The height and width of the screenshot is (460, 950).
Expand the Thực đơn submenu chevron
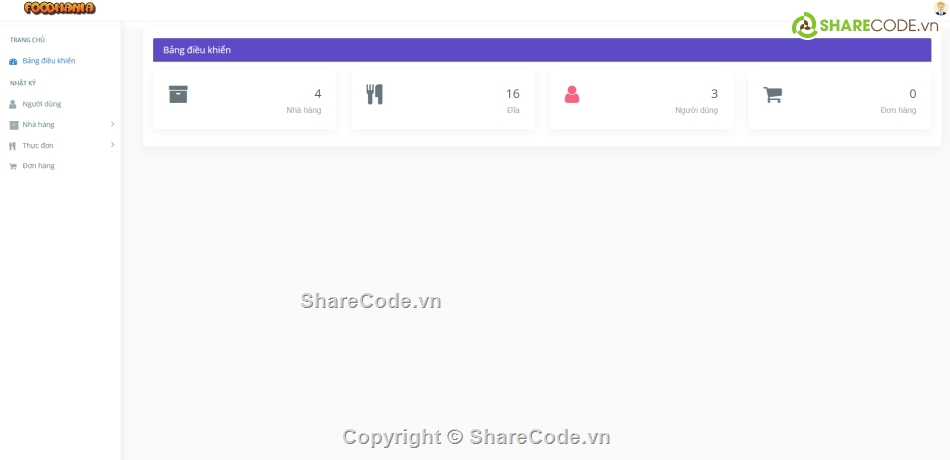112,145
